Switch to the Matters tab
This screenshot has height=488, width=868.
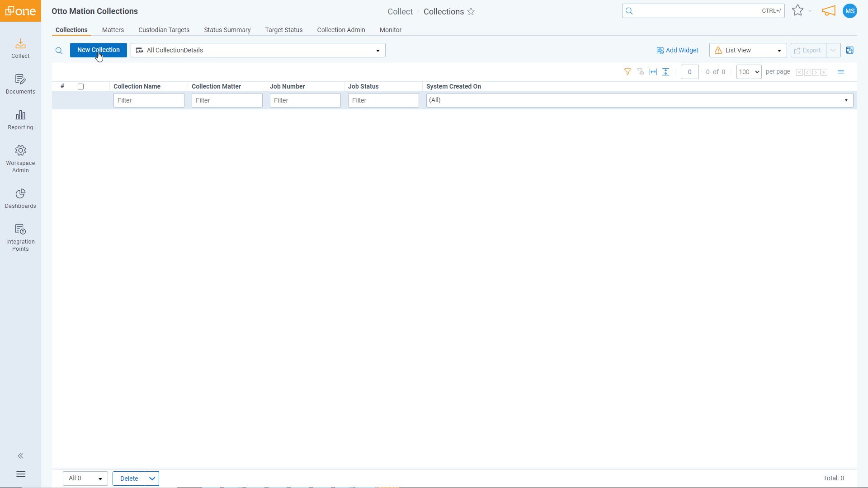coord(113,30)
